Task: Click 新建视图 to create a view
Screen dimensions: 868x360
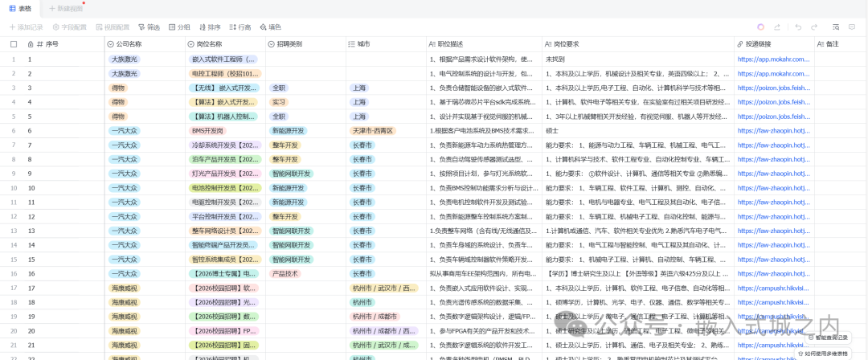Action: coord(66,8)
